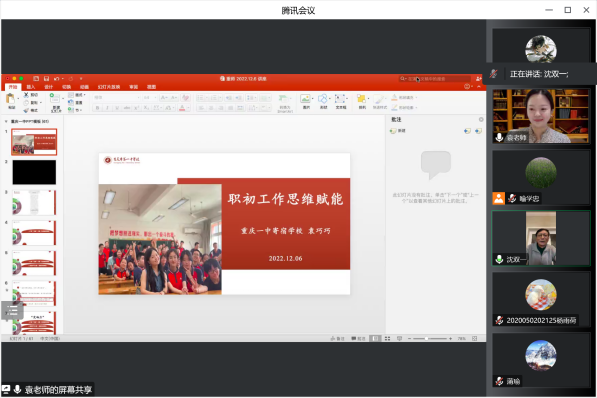Open the Paste options arrow

pos(18,99)
